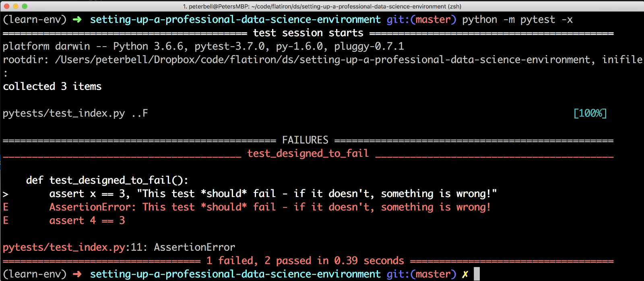Click the red prompt arrow on the last line
The height and width of the screenshot is (281, 644).
(x=77, y=274)
